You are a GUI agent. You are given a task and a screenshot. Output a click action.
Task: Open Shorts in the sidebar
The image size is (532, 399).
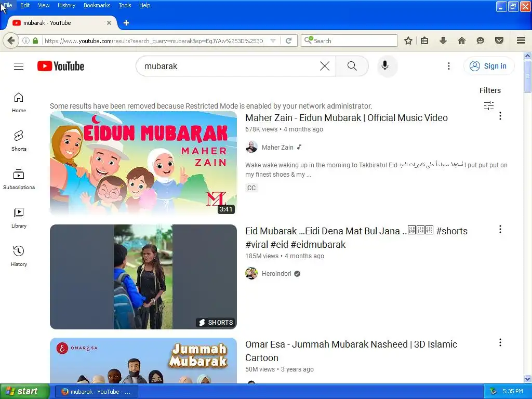click(19, 141)
